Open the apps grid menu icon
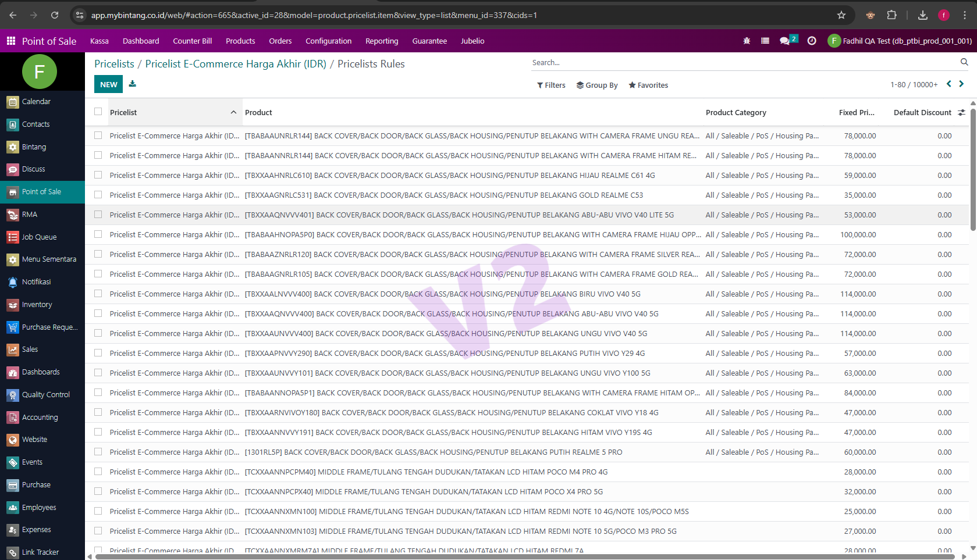 click(x=11, y=41)
